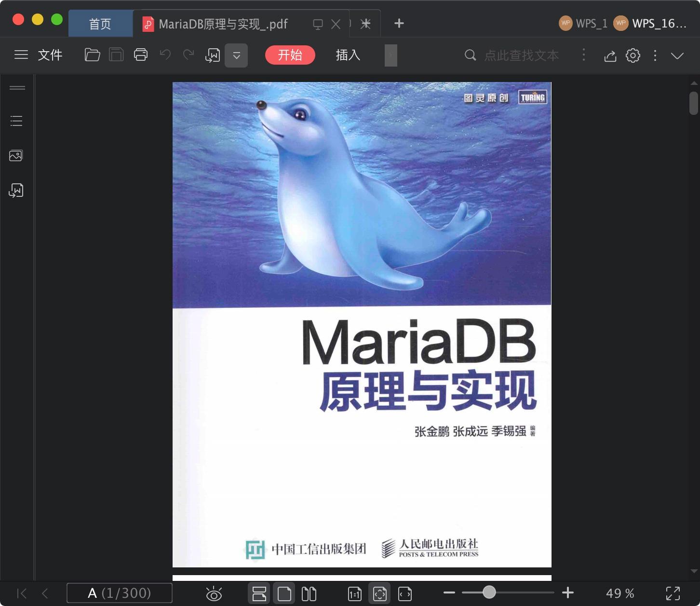Click the undo arrow
The image size is (700, 606).
165,55
